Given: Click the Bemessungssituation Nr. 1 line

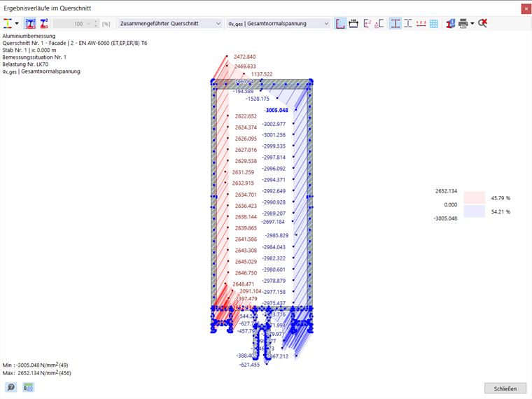Looking at the screenshot, I should pyautogui.click(x=34, y=57).
